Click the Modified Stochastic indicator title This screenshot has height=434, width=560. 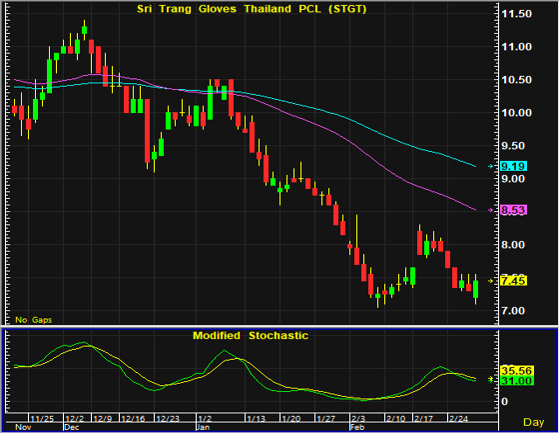point(250,336)
